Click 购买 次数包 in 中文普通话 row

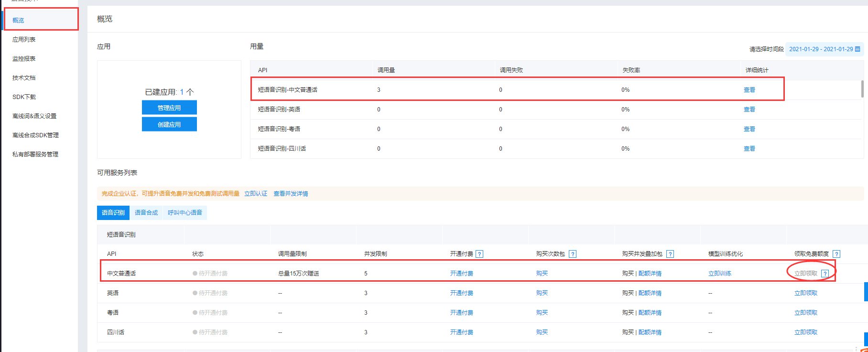(x=542, y=274)
